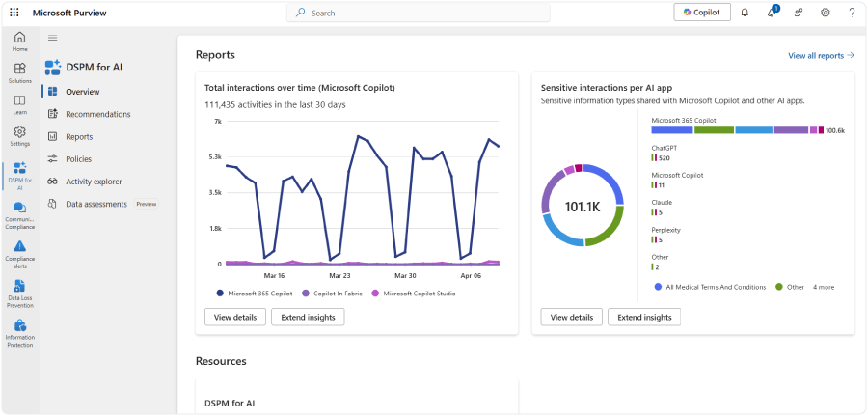Open Recommendations in DSPM navigation
The width and height of the screenshot is (868, 420).
coord(98,114)
